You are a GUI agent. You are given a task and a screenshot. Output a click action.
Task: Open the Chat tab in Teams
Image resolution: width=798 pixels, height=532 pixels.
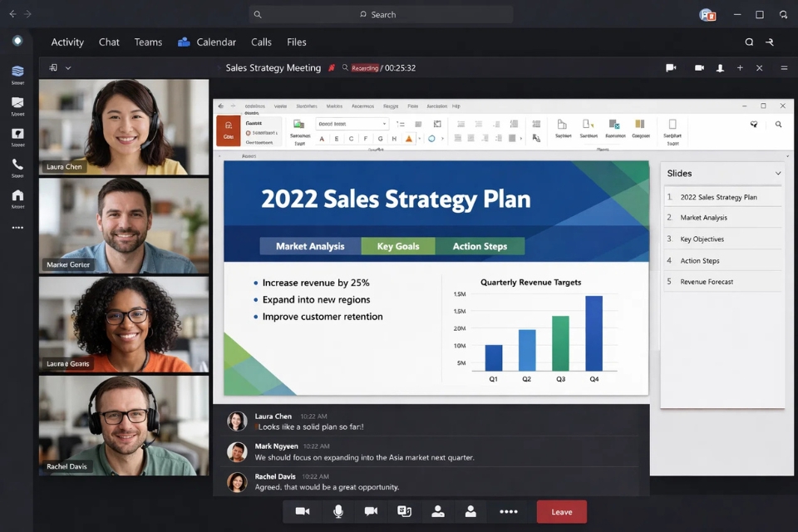pyautogui.click(x=108, y=42)
